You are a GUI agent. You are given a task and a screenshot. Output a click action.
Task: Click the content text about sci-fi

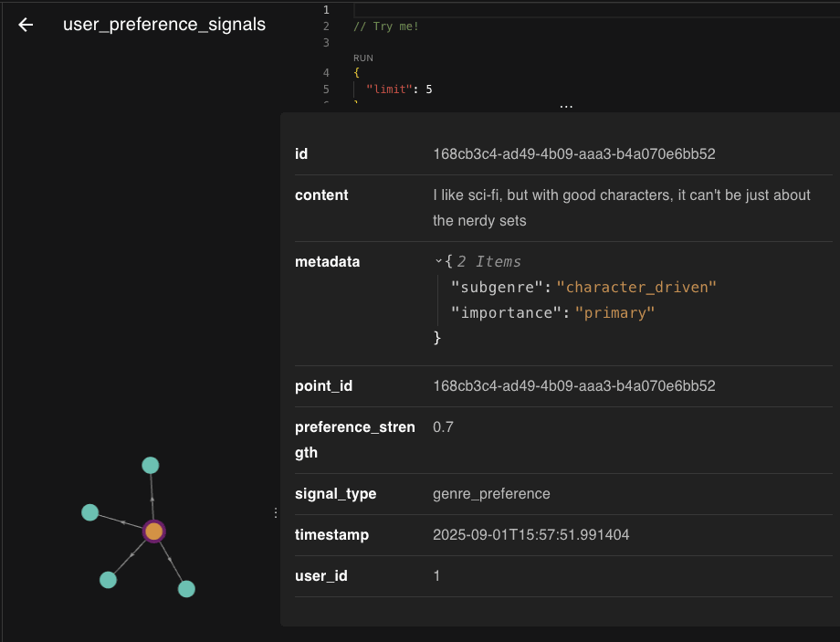point(622,208)
